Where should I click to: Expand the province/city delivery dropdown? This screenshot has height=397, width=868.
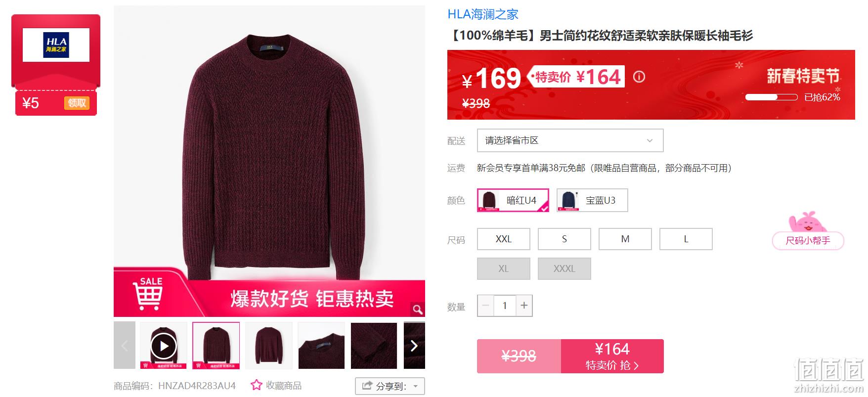[570, 140]
